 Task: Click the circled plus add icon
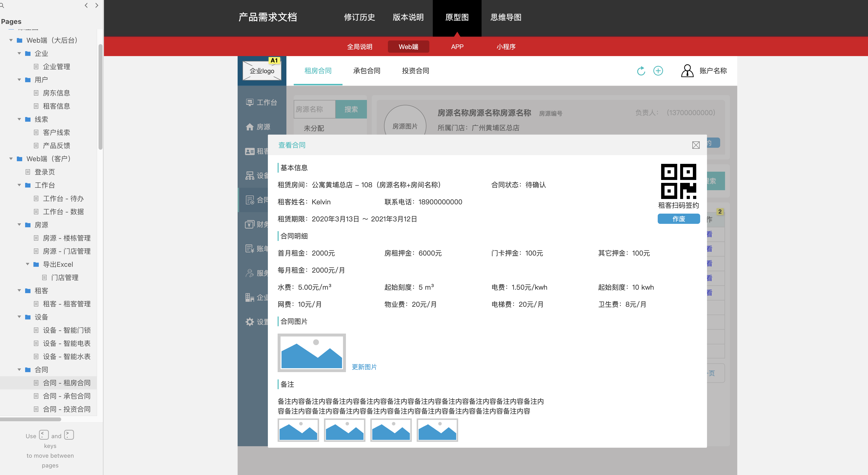658,71
